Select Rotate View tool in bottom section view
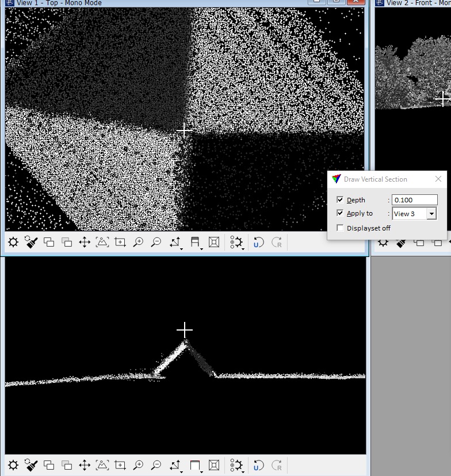Screen dimensions: 451x476 175,465
